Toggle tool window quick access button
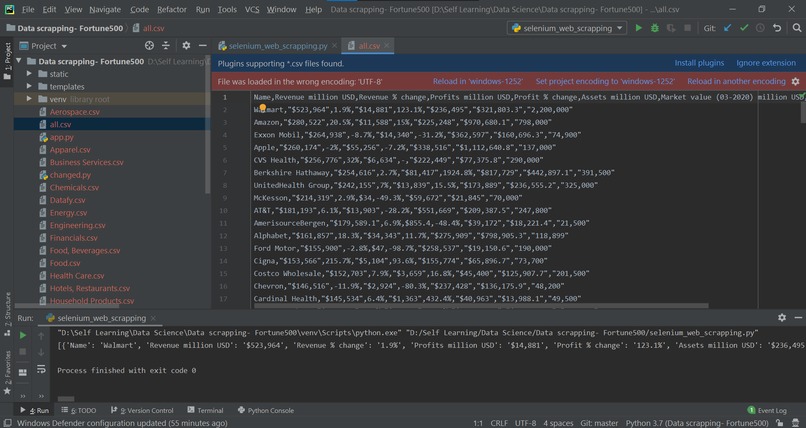 [x=7, y=423]
